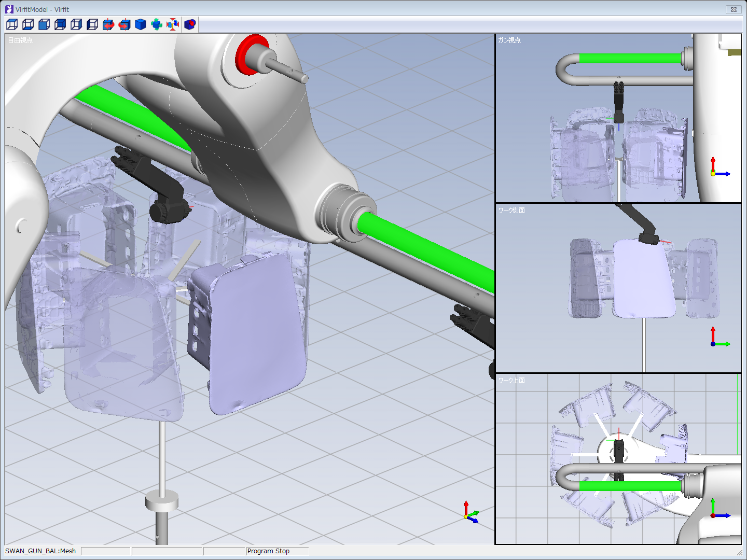Click the ワーク側面 work side view label

point(511,210)
